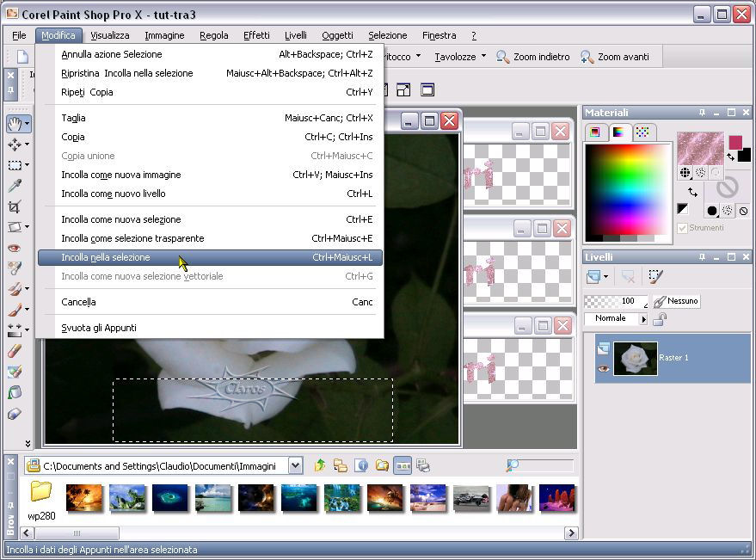Viewport: 756px width, 560px height.
Task: Select the Color Replacer tool
Action: point(15,372)
